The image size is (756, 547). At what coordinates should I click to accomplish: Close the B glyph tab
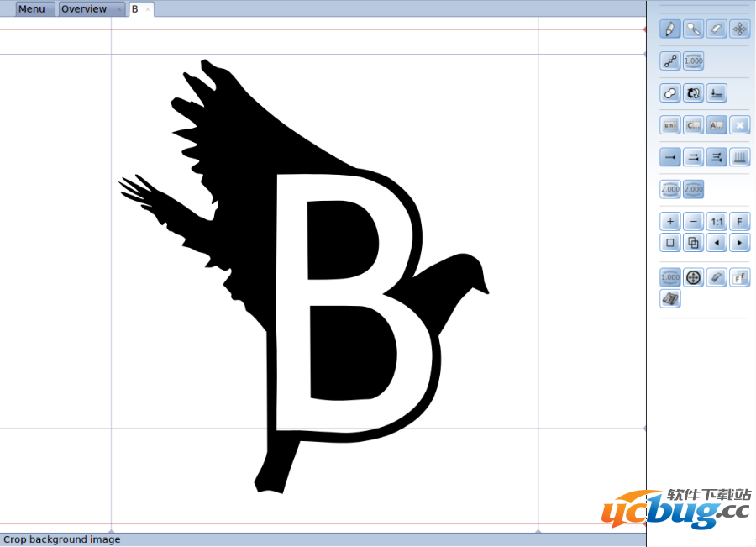(149, 9)
